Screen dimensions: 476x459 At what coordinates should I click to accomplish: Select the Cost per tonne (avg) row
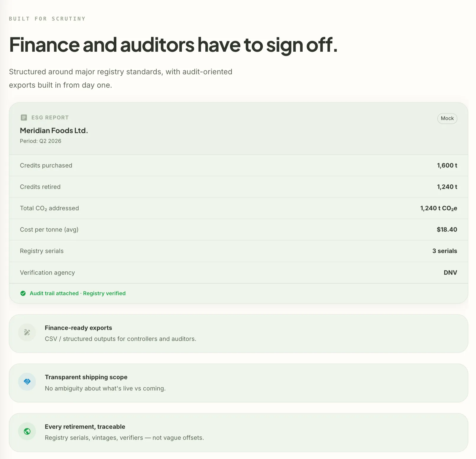[239, 229]
